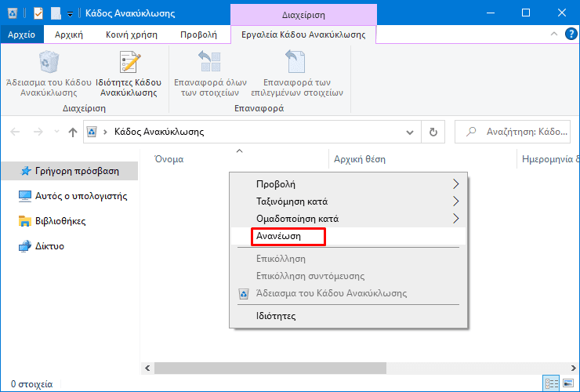
Task: Open the Προβολή context submenu
Action: [348, 184]
